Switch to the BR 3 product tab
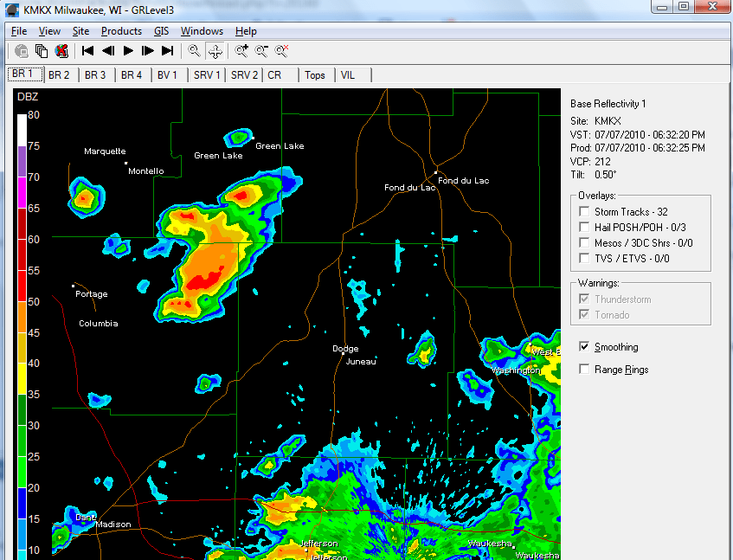Viewport: 733px width, 560px height. pyautogui.click(x=97, y=75)
